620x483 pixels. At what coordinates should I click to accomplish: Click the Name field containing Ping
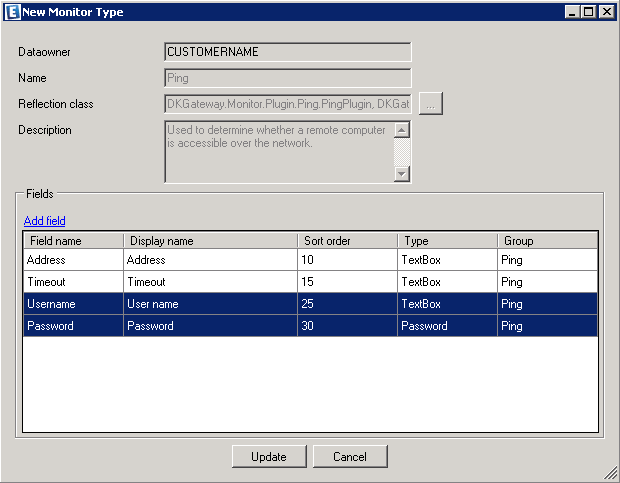(x=287, y=78)
